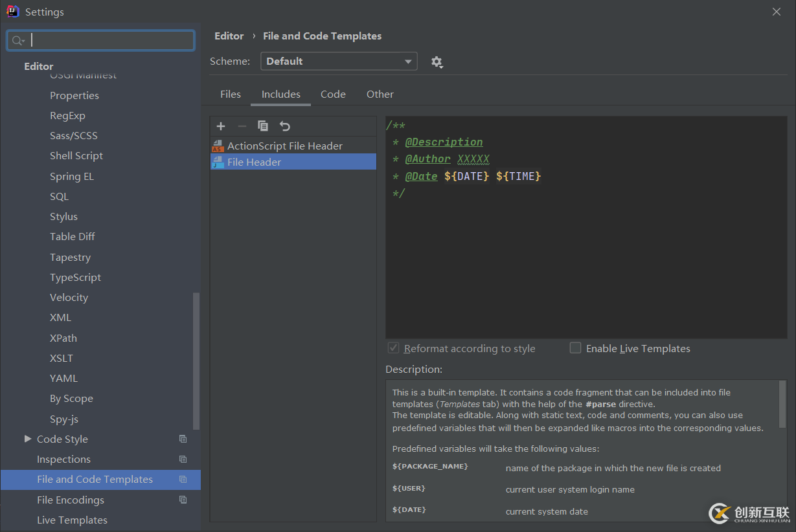Expand the Code Style tree node
Screen dimensions: 796x532
[28, 439]
